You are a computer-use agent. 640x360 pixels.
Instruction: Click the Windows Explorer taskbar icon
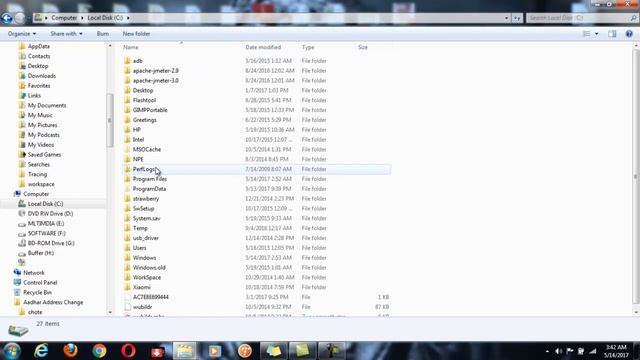[184, 351]
